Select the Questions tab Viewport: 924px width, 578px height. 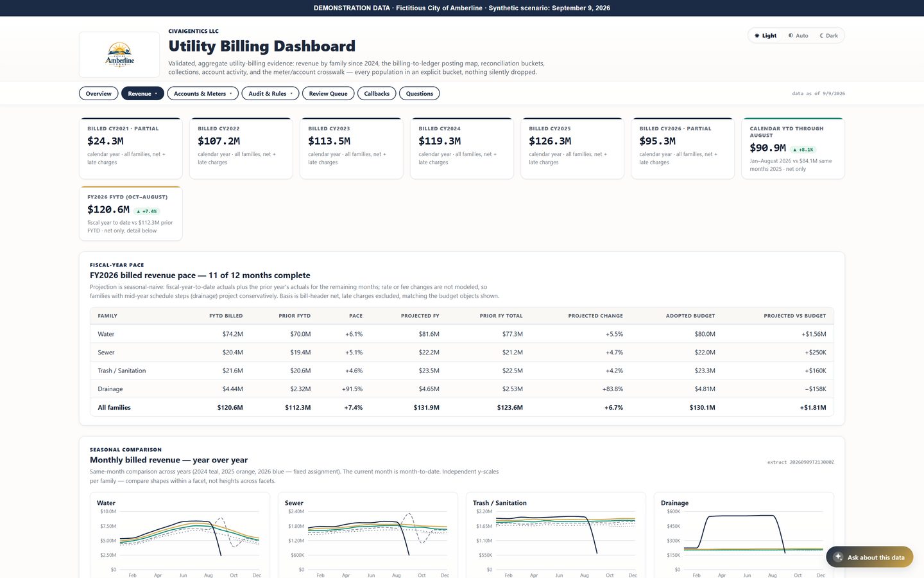tap(419, 94)
